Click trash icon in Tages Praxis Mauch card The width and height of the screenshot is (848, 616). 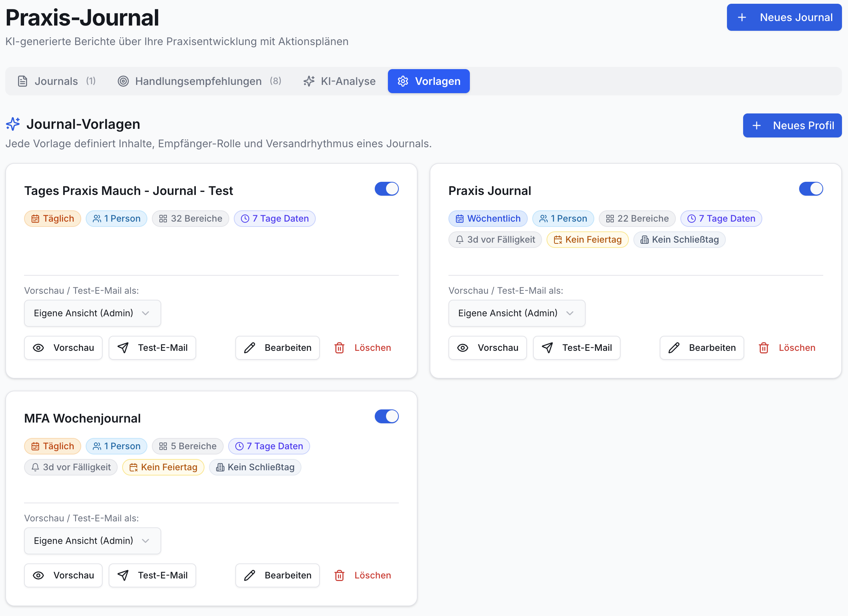tap(339, 348)
